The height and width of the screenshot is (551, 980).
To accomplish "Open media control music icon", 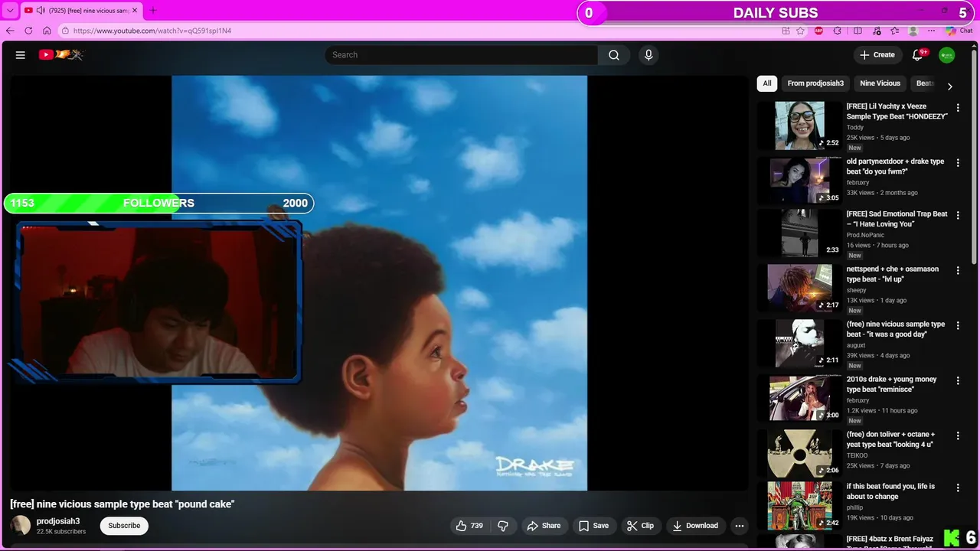I will click(x=876, y=31).
